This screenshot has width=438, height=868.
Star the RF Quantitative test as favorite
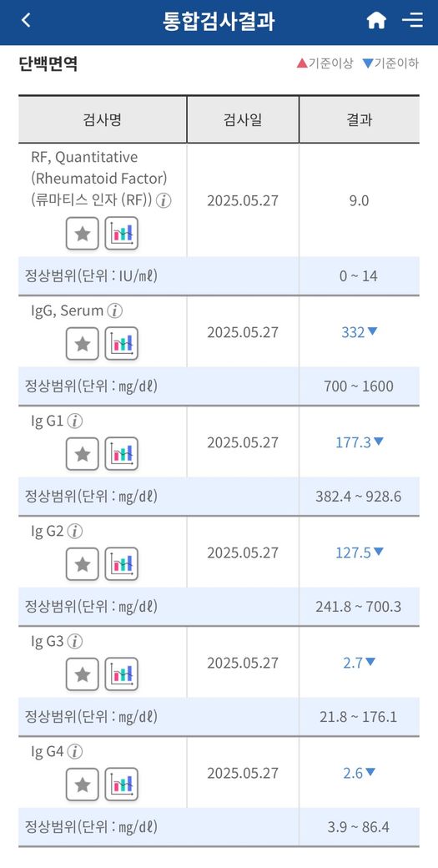[83, 234]
